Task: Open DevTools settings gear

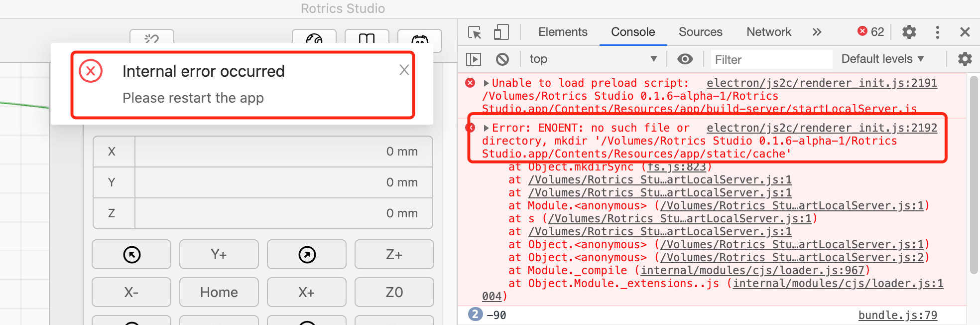Action: 909,32
